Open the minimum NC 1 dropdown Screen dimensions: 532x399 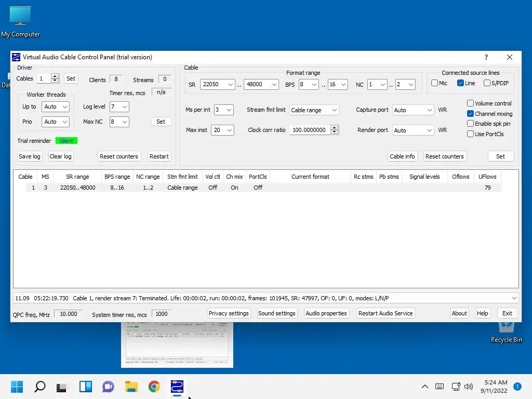click(377, 84)
